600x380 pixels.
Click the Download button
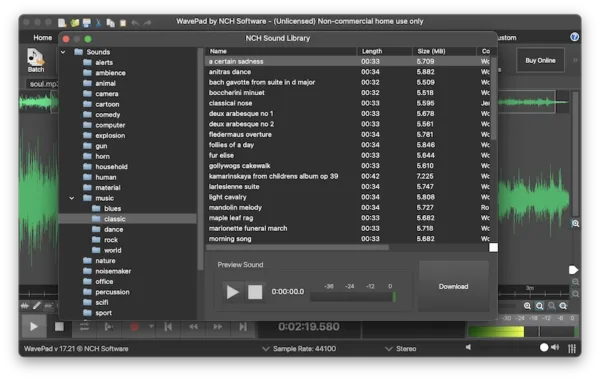point(453,286)
